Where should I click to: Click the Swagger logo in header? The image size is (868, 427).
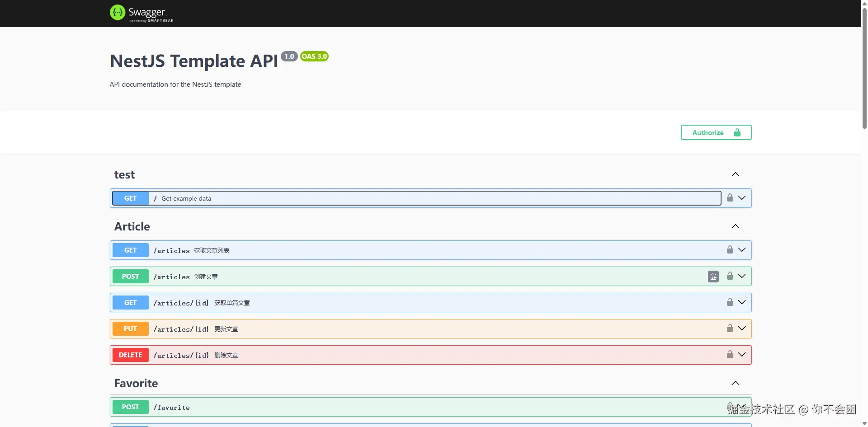[x=142, y=13]
